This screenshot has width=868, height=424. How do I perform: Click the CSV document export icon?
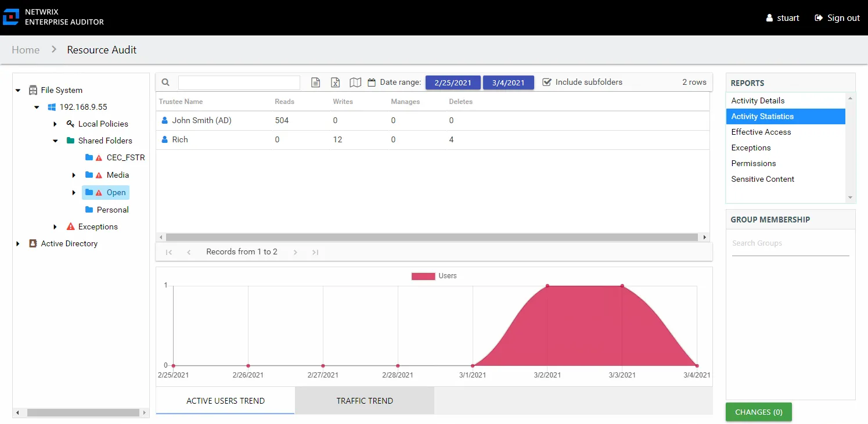pyautogui.click(x=316, y=82)
